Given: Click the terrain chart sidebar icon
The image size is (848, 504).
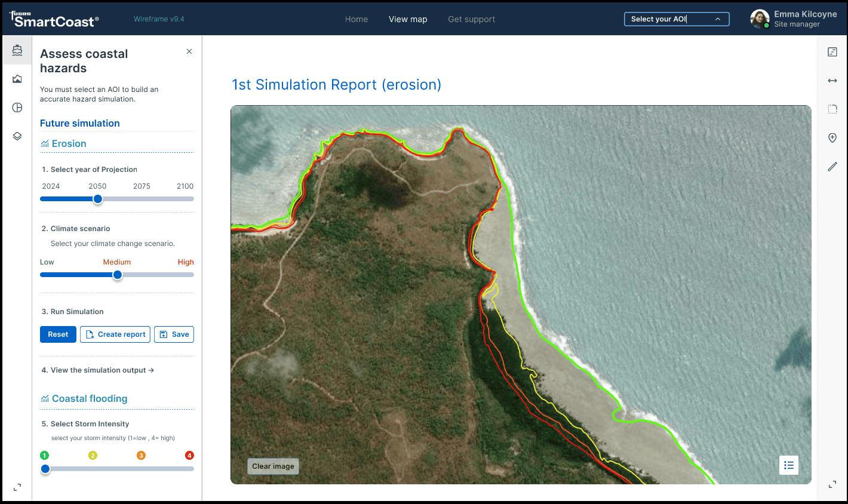Looking at the screenshot, I should tap(17, 79).
